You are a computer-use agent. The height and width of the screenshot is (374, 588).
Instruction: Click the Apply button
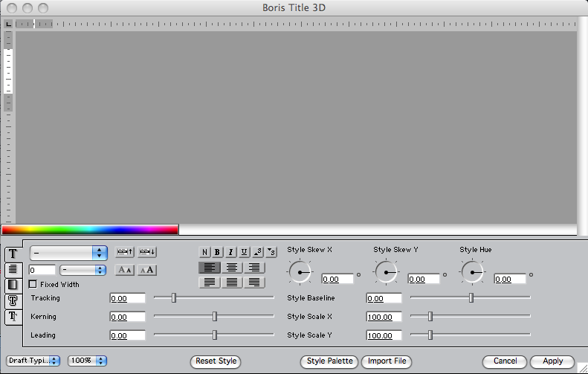click(x=552, y=361)
